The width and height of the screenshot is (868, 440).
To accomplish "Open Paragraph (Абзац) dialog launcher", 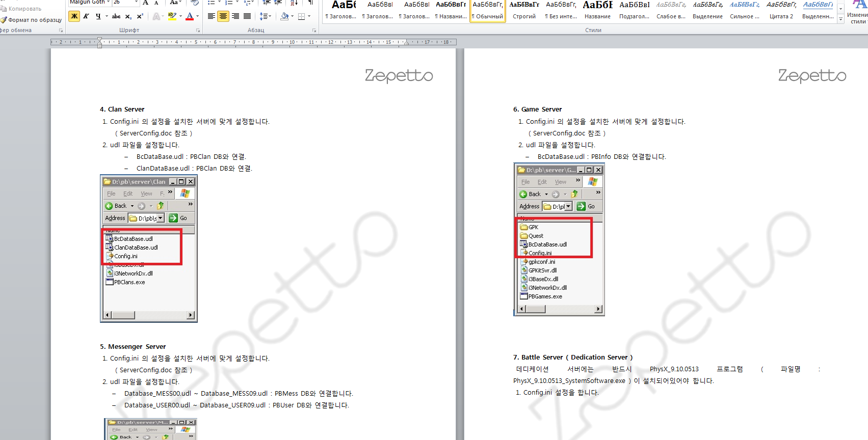I will 314,31.
